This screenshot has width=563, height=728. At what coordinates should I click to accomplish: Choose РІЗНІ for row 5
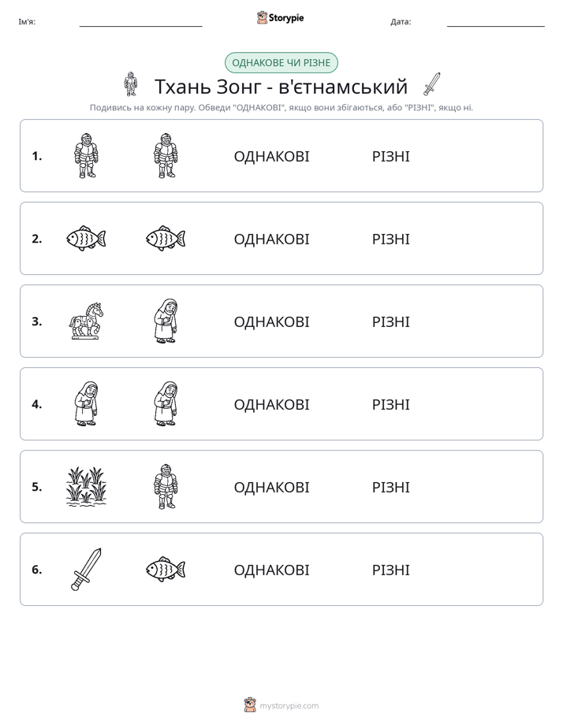(390, 487)
